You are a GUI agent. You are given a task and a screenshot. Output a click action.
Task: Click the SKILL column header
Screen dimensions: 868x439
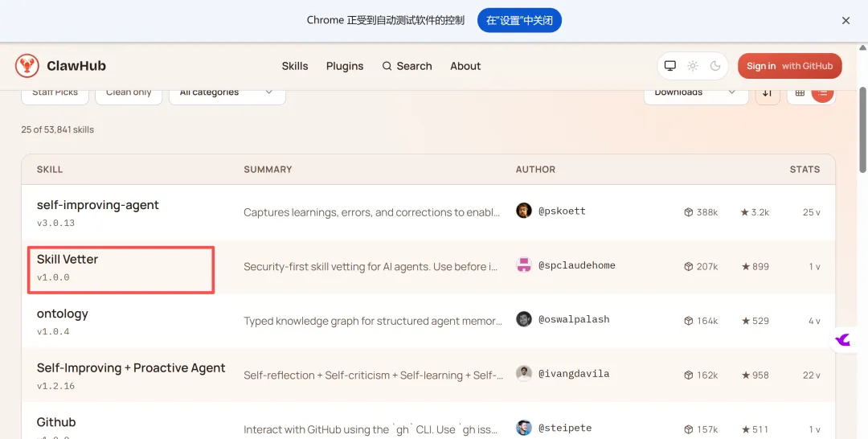point(49,170)
